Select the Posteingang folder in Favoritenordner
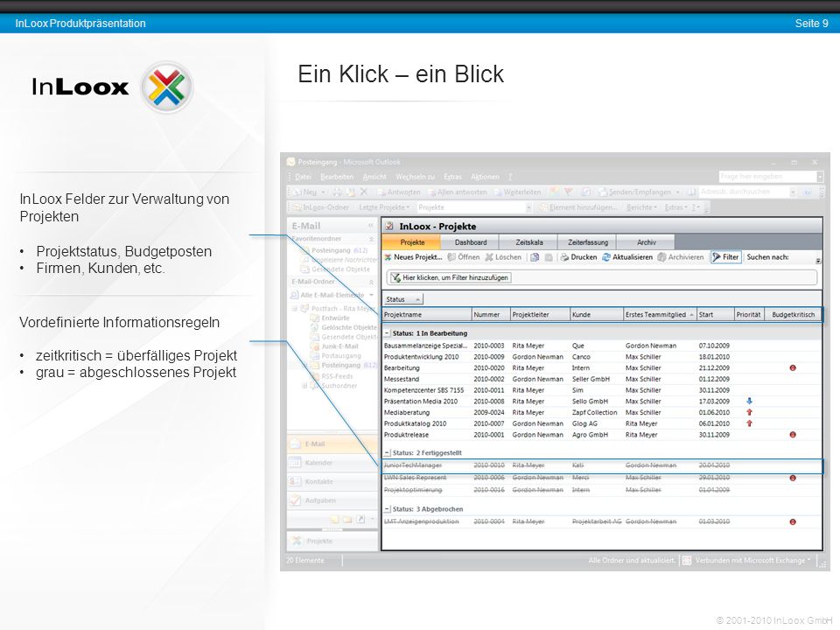Viewport: 840px width, 630px height. coord(339,250)
